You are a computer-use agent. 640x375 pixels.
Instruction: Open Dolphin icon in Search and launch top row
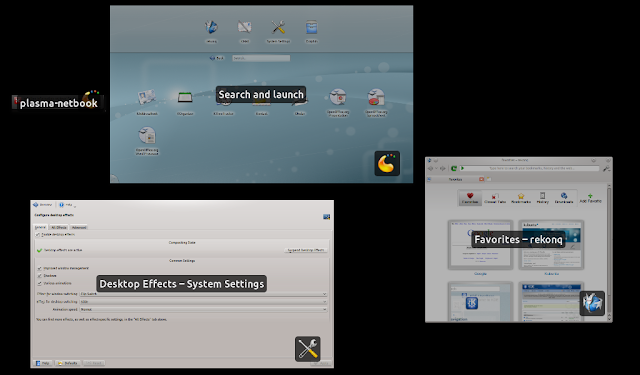point(312,27)
